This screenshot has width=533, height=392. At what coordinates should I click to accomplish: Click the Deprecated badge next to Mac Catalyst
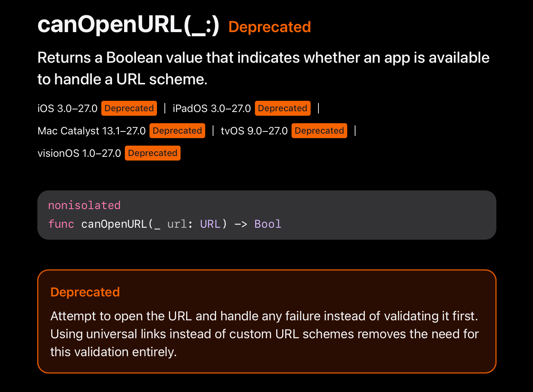(x=177, y=131)
